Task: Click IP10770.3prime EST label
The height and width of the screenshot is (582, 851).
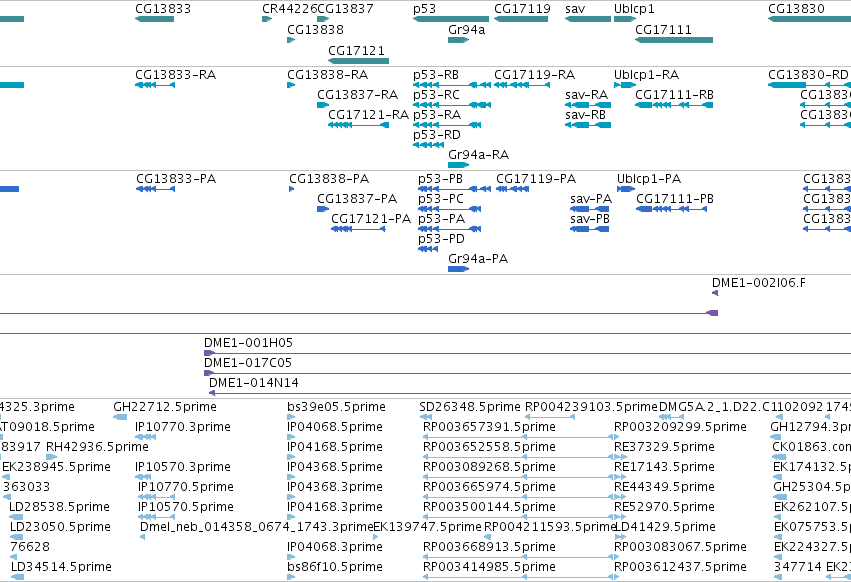Action: pyautogui.click(x=183, y=427)
